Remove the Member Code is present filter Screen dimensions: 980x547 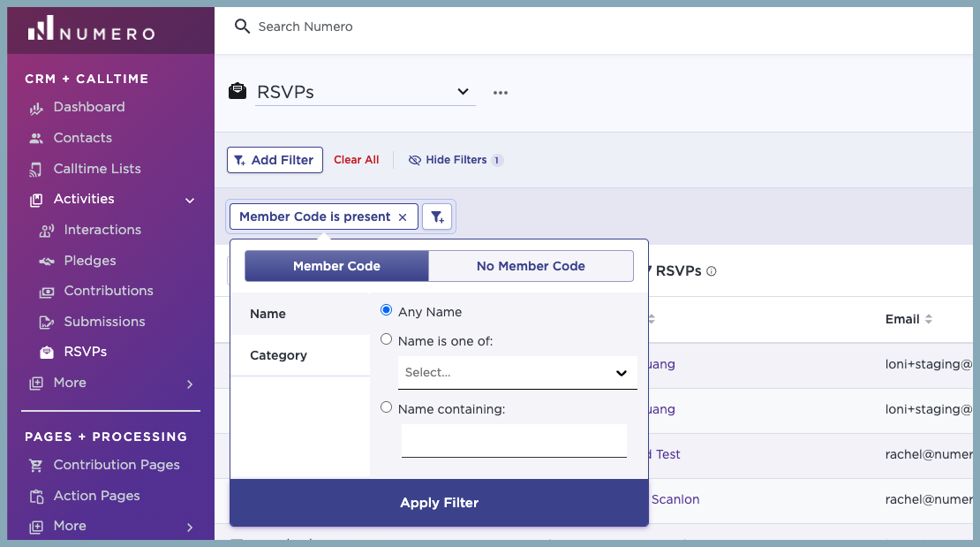click(403, 217)
